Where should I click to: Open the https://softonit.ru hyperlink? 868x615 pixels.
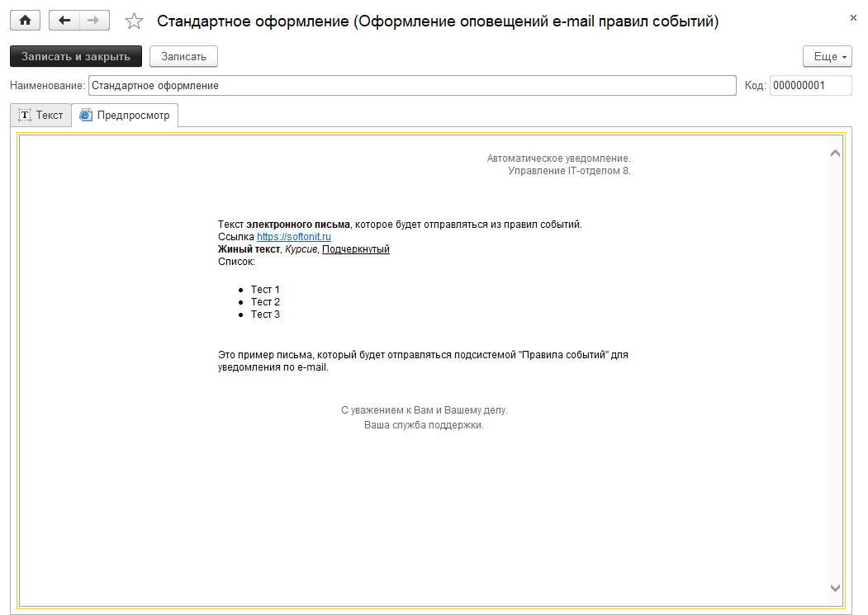[x=292, y=235]
